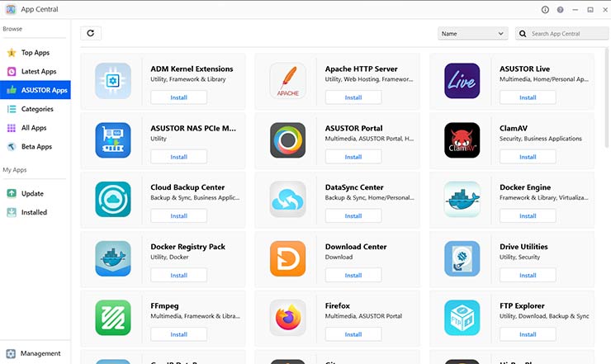Screen dimensions: 611x364
Task: Click the info icon in title bar
Action: click(545, 10)
